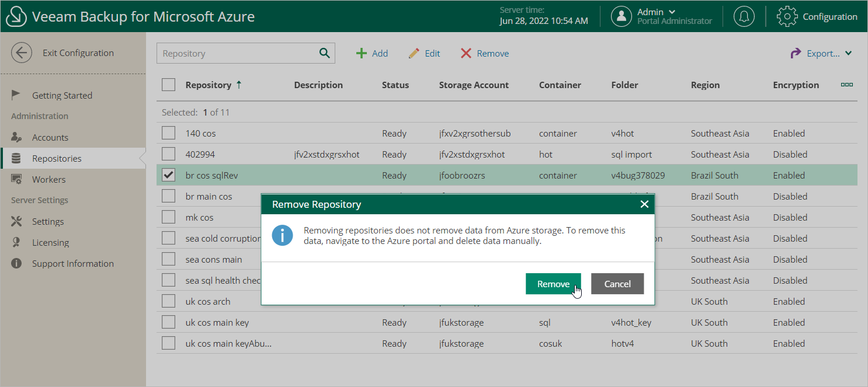Check the uk cos main key checkbox
This screenshot has height=387, width=868.
click(169, 322)
